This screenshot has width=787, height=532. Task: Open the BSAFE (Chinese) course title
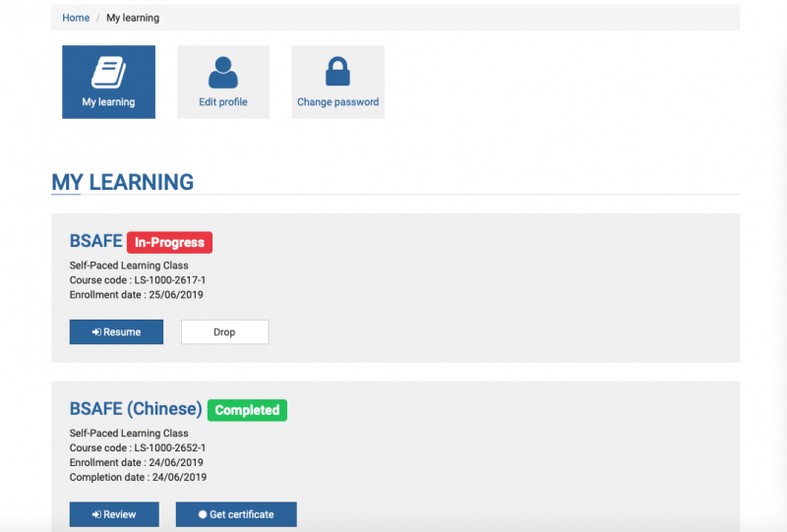coord(136,408)
